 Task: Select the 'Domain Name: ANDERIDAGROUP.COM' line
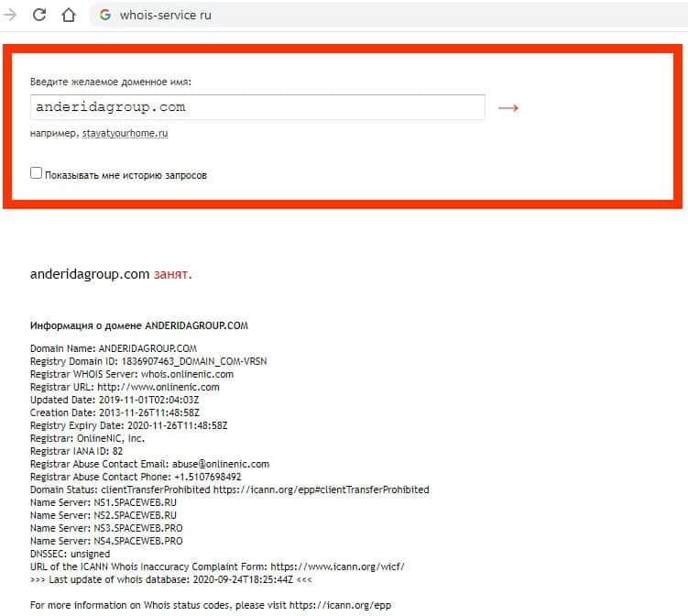tap(114, 348)
